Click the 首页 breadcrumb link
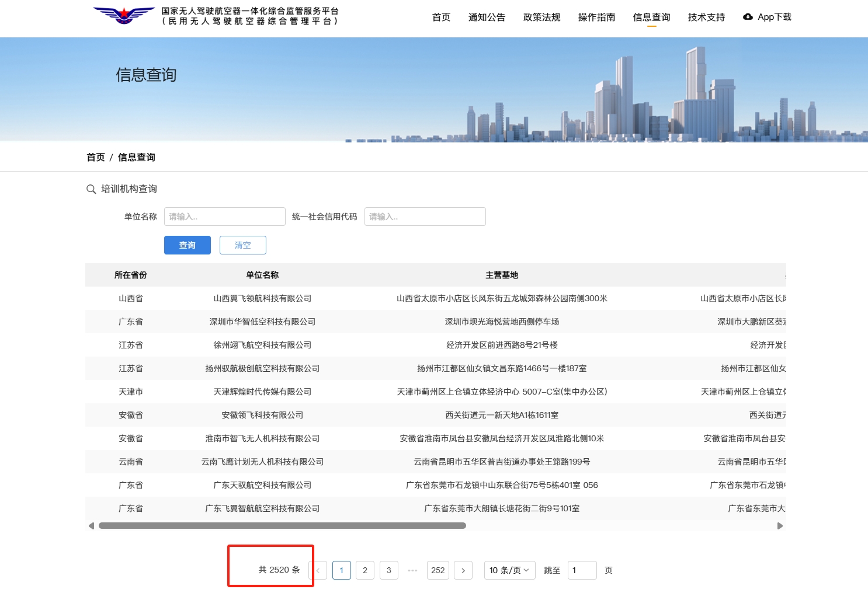868x593 pixels. pyautogui.click(x=96, y=158)
